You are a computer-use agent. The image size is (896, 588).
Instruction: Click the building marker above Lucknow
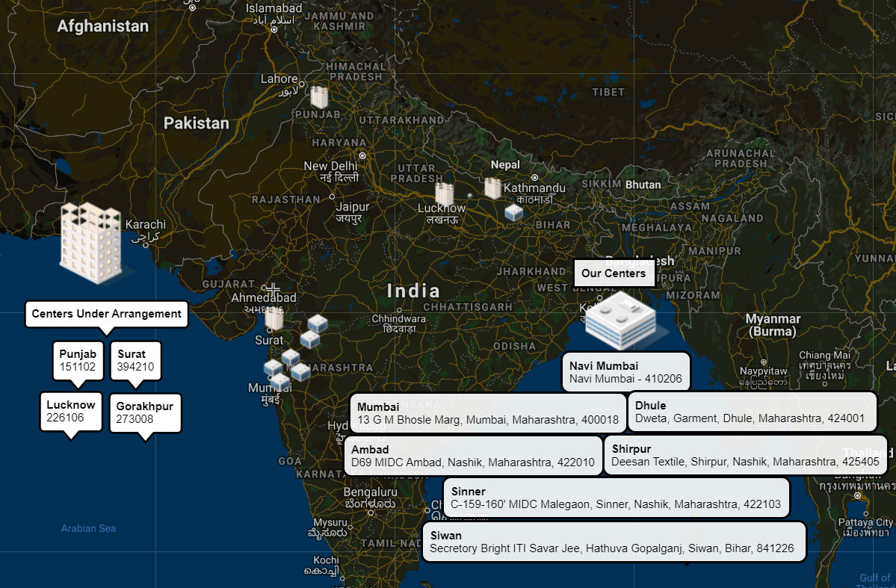(444, 194)
